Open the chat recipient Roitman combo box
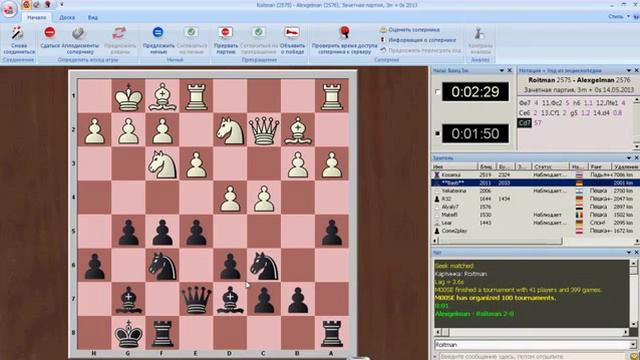 536,345
